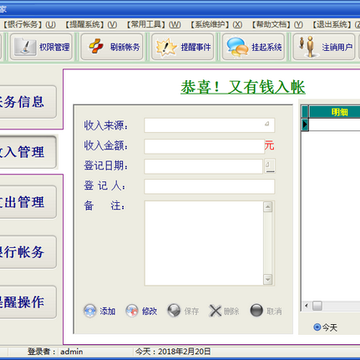The width and height of the screenshot is (360, 360).
Task: Click the 恭喜！又有钱入帐 heading
Action: tap(243, 88)
